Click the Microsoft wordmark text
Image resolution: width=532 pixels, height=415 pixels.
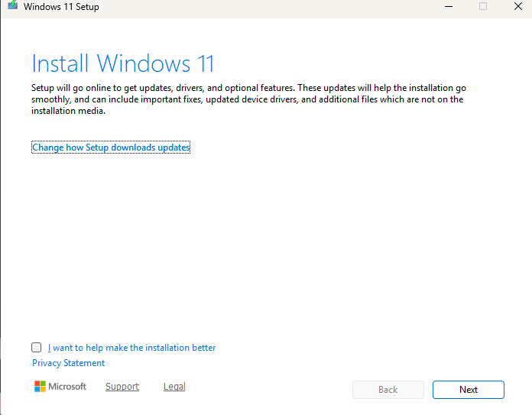(68, 387)
